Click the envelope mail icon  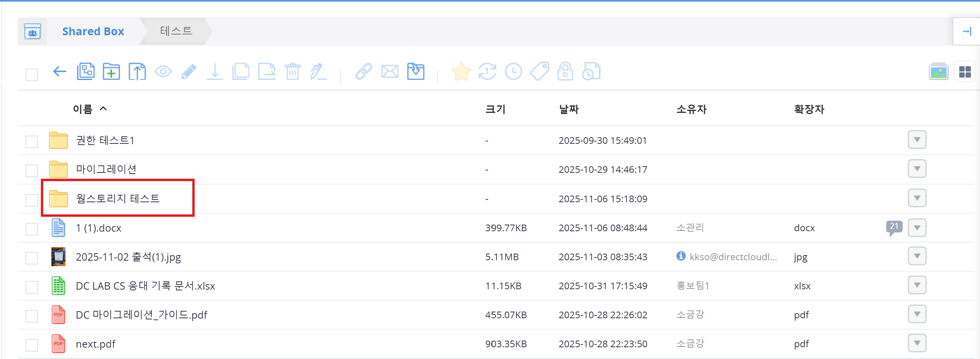pyautogui.click(x=390, y=72)
